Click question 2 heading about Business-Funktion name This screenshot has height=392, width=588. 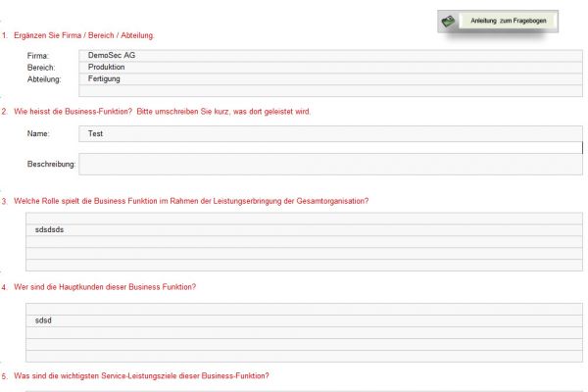pos(162,112)
